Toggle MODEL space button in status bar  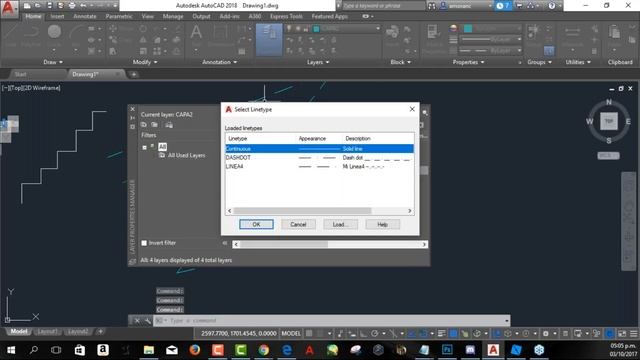[x=291, y=333]
